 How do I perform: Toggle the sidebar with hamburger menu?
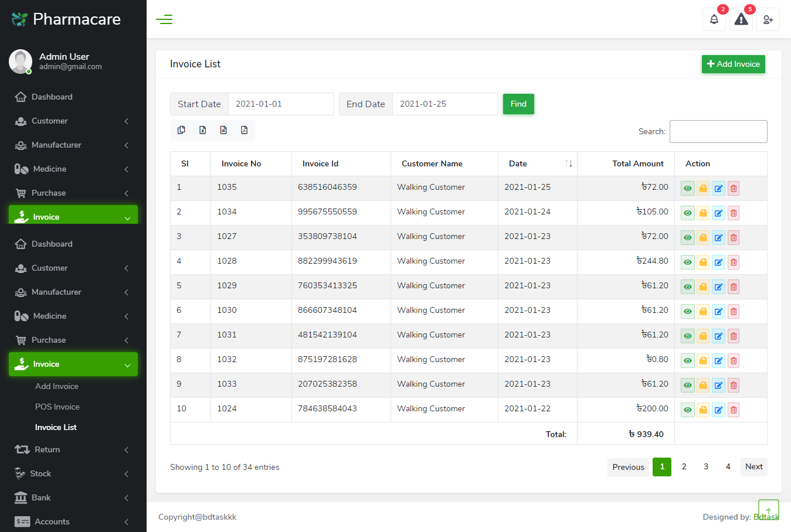164,19
